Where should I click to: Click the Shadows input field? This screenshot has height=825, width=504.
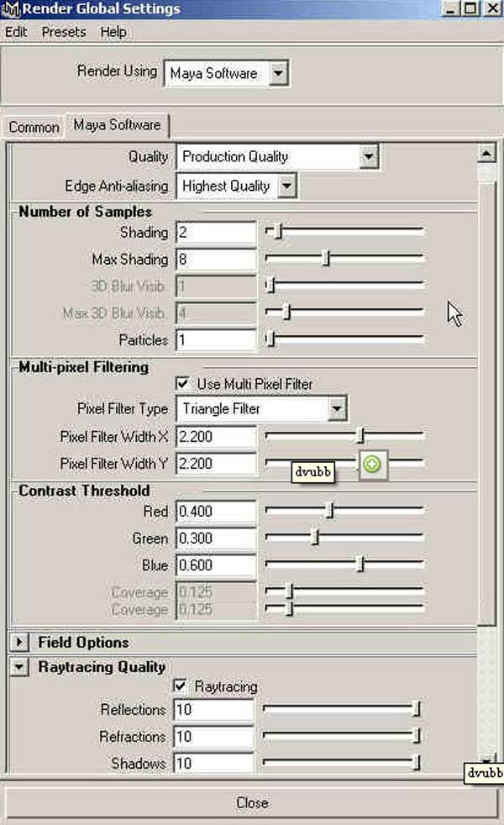click(x=213, y=762)
